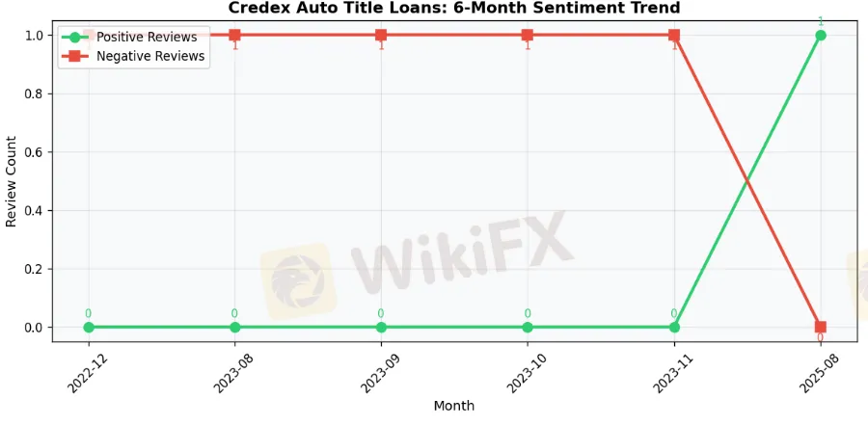This screenshot has height=425, width=868.
Task: Click the green Positive Reviews legend marker
Action: point(75,37)
